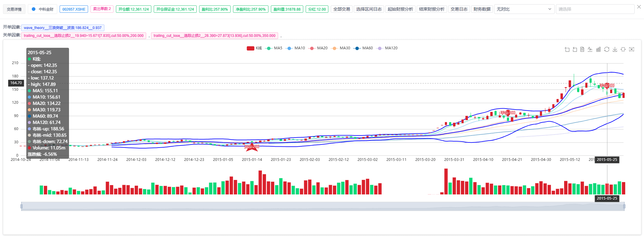Viewport: 644px width, 238px height.
Task: Switch the chart to bar type
Action: pos(598,50)
